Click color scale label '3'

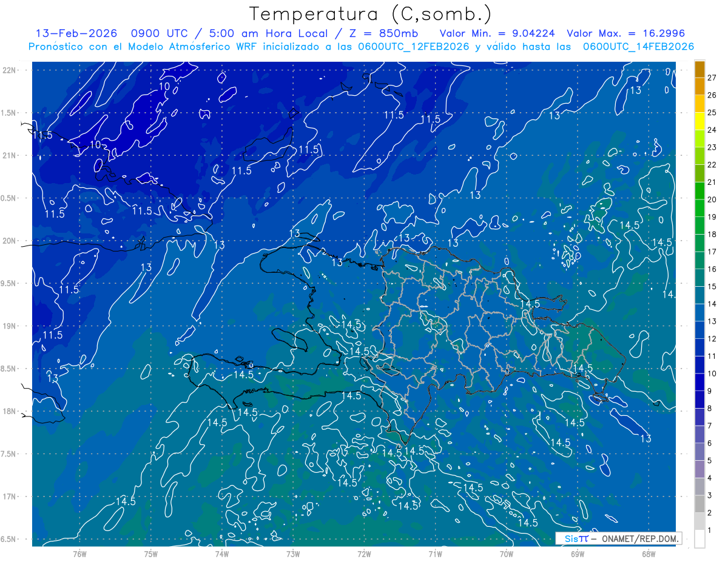pos(710,495)
